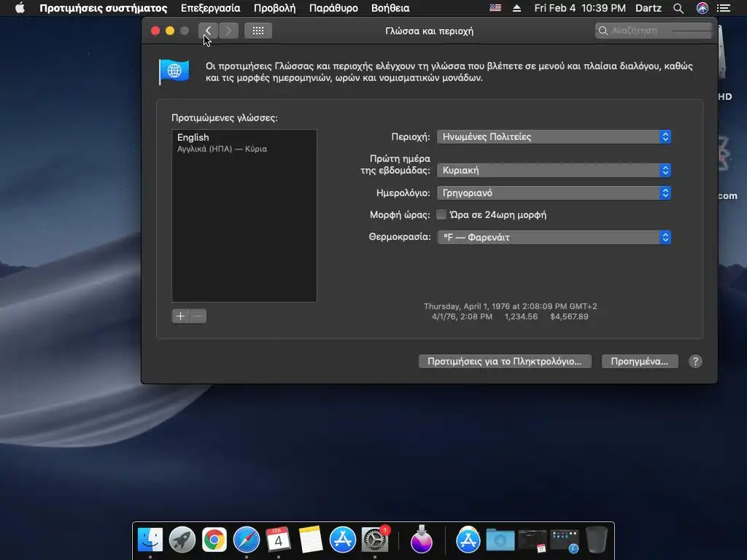Click user name Dartz in menu bar
This screenshot has height=560, width=747.
coord(649,8)
